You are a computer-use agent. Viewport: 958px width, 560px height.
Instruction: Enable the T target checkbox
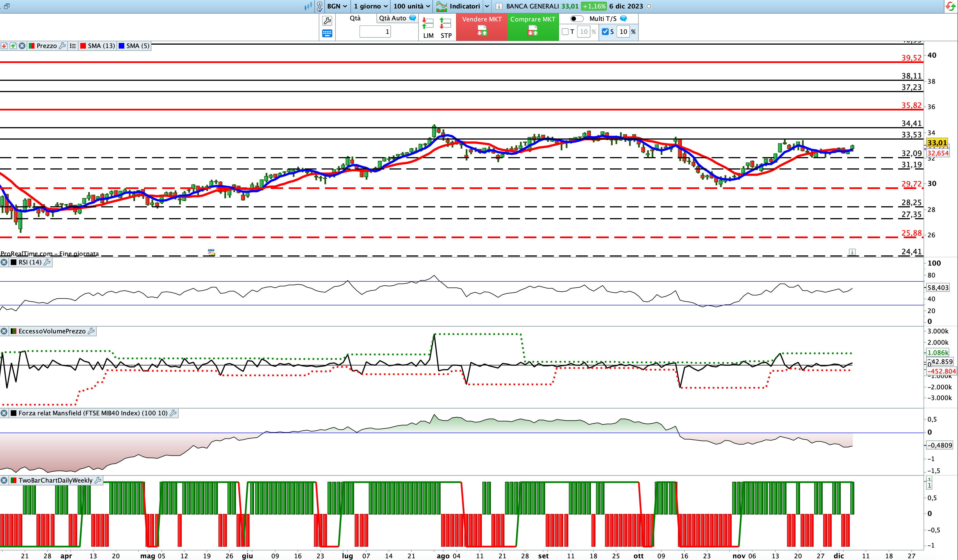pyautogui.click(x=565, y=32)
